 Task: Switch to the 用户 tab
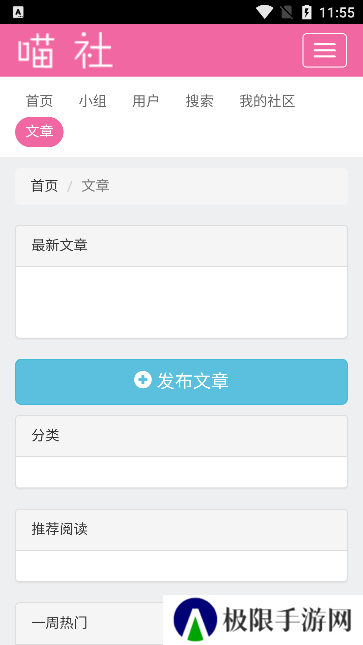[x=146, y=101]
